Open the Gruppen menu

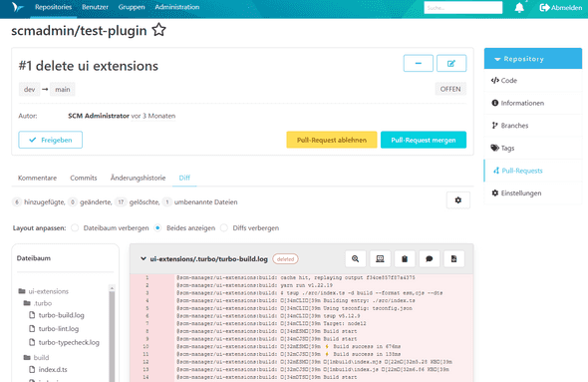click(132, 7)
